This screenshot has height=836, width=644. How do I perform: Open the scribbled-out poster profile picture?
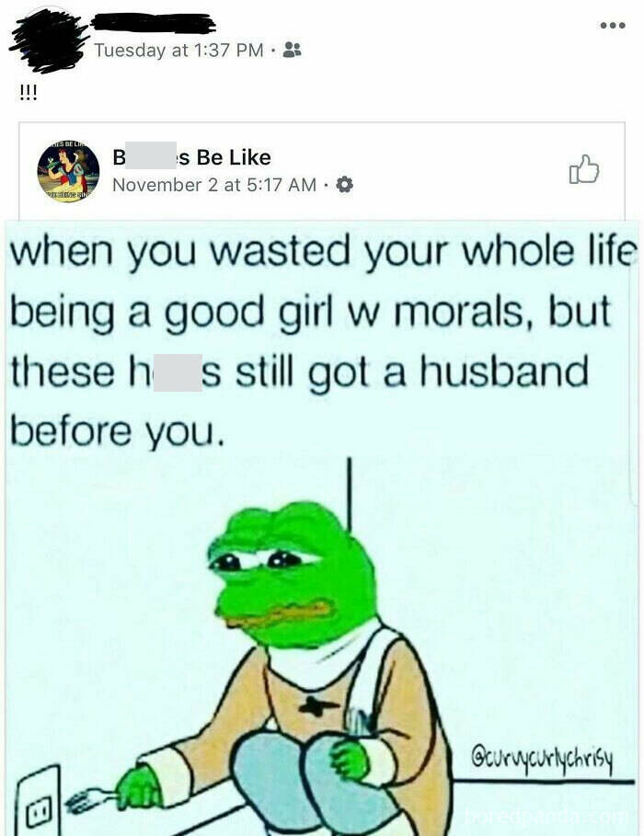[x=48, y=40]
